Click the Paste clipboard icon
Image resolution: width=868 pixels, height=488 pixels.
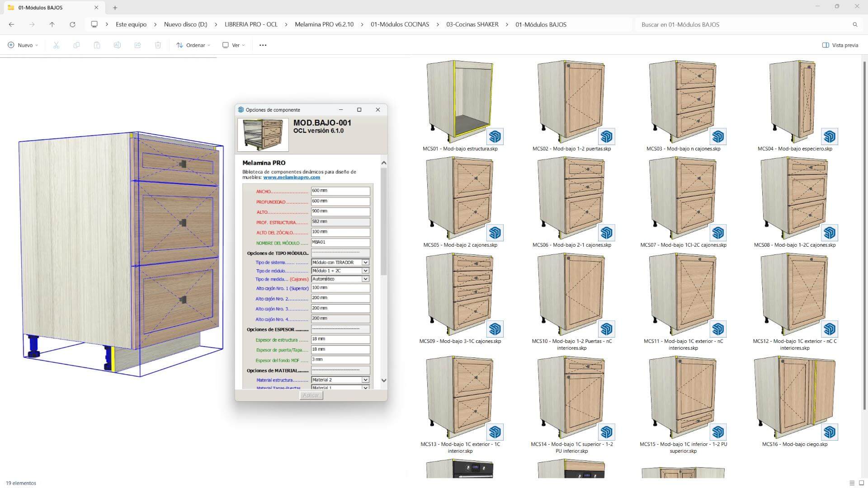[x=97, y=45]
